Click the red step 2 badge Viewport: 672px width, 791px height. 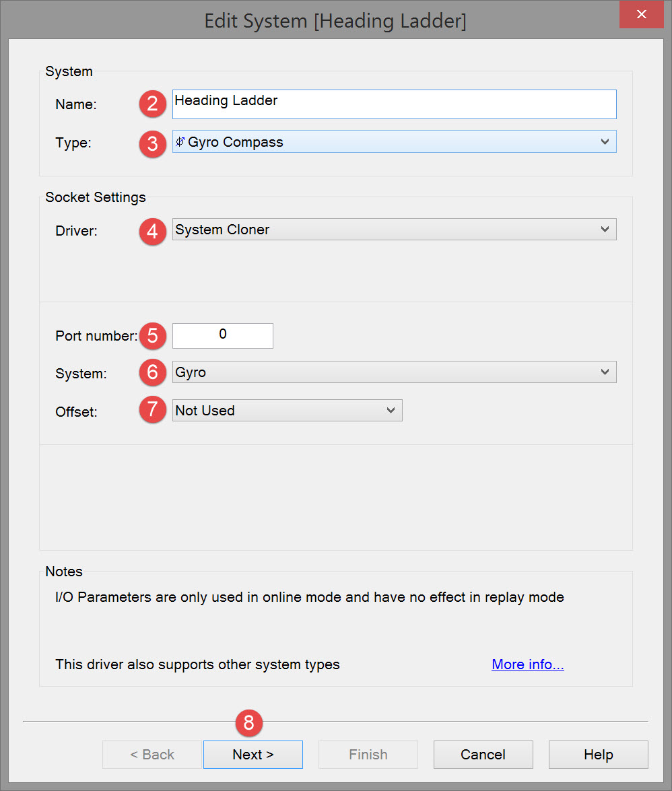(x=153, y=104)
